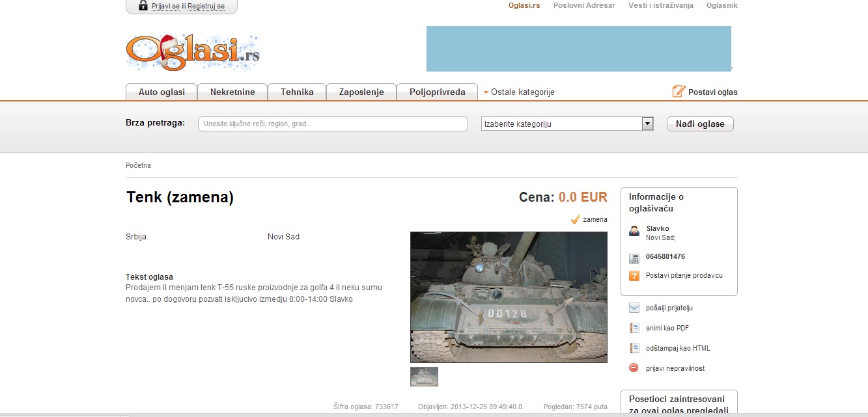Select the Poljoprivreda tab

click(437, 92)
